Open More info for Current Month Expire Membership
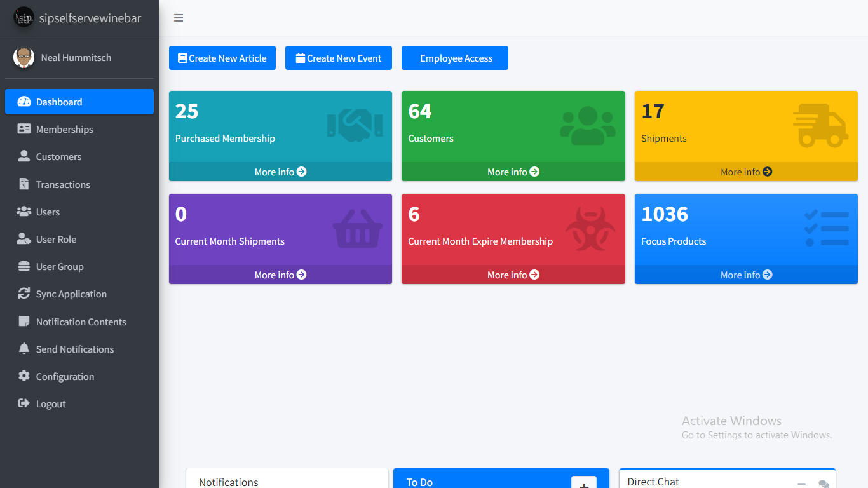The image size is (868, 488). click(x=513, y=274)
